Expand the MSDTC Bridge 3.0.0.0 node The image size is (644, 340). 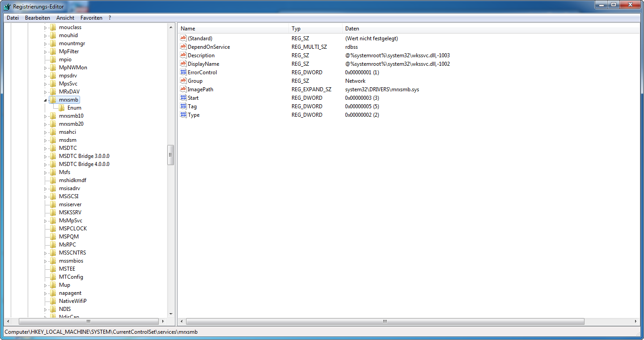click(x=45, y=156)
